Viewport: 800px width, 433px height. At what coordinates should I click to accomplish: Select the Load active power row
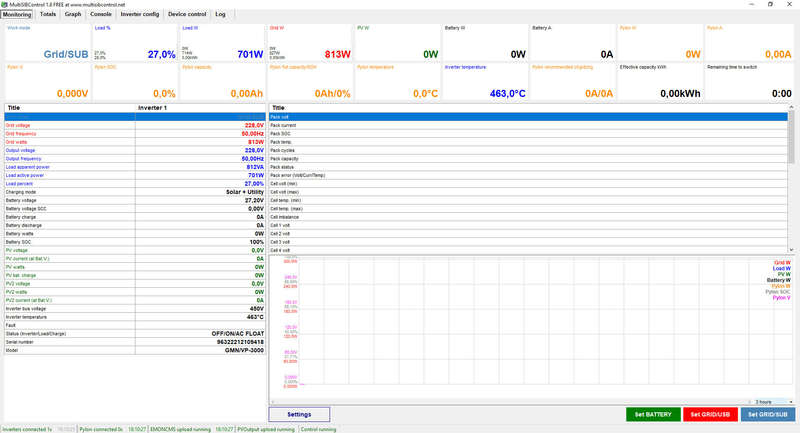click(x=135, y=175)
